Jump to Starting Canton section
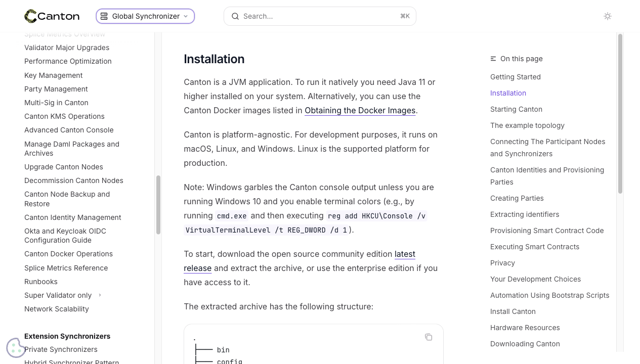640x364 pixels. pyautogui.click(x=516, y=109)
